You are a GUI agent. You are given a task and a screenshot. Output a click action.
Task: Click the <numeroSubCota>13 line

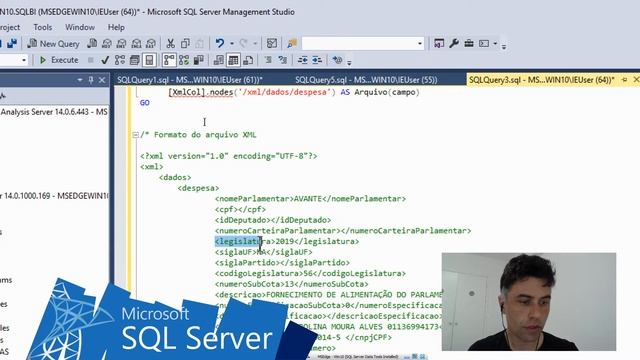[x=291, y=284]
